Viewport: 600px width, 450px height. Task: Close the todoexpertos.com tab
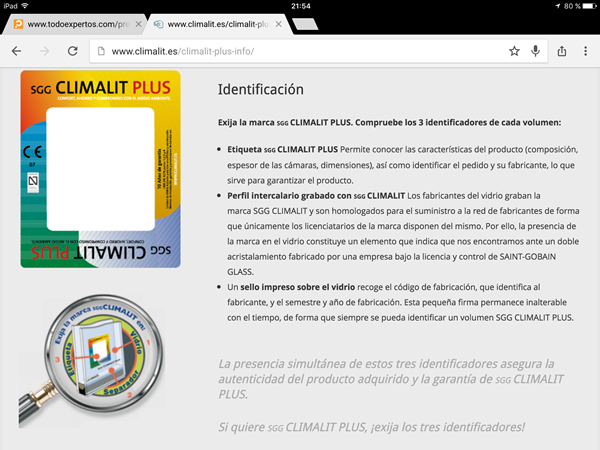tap(139, 24)
